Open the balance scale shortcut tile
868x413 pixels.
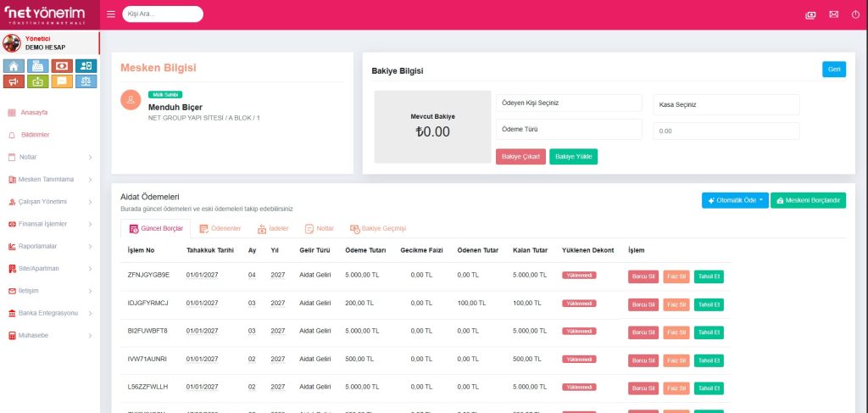pyautogui.click(x=86, y=81)
